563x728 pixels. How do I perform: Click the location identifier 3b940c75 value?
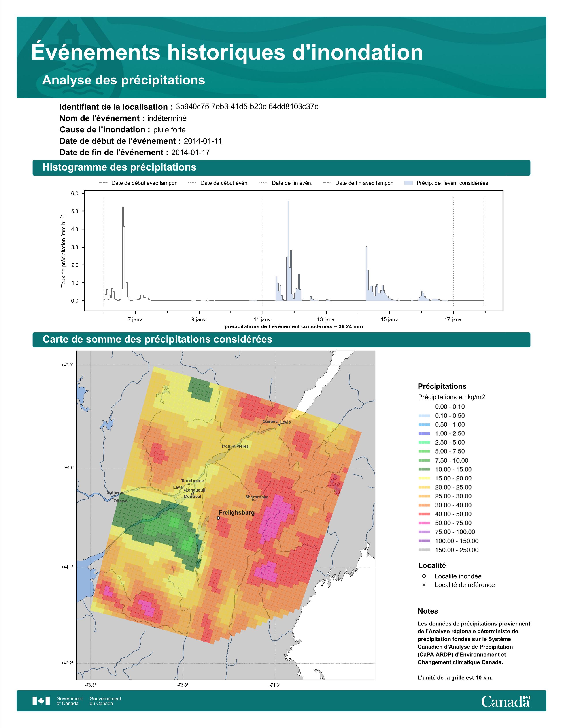pos(247,107)
